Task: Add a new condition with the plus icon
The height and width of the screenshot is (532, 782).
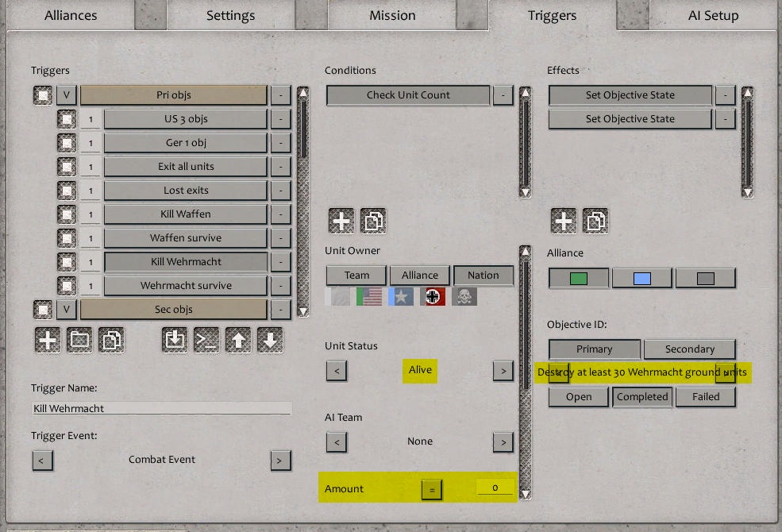Action: click(341, 222)
